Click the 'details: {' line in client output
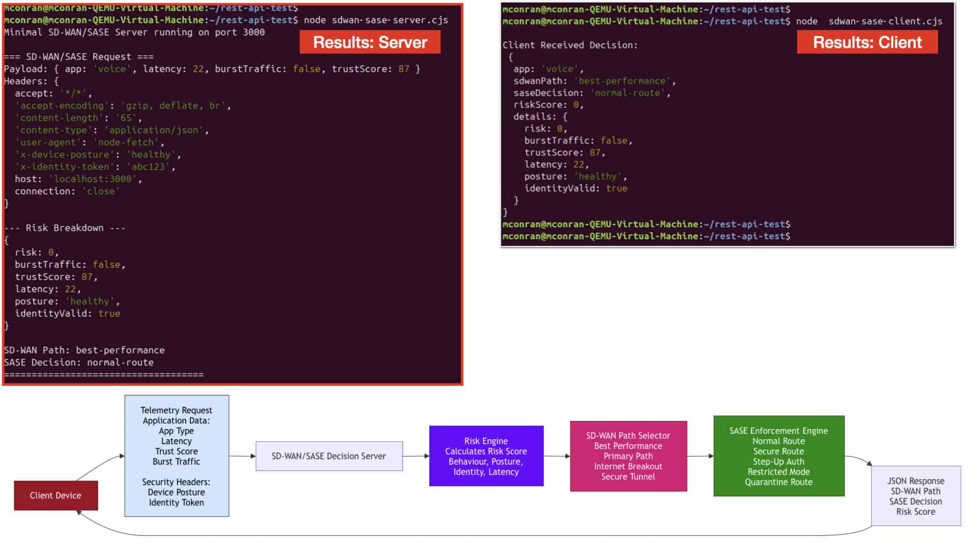 pyautogui.click(x=541, y=117)
